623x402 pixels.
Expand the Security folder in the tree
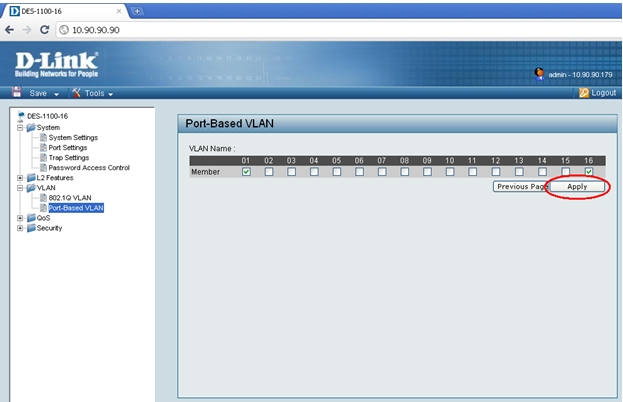point(20,228)
